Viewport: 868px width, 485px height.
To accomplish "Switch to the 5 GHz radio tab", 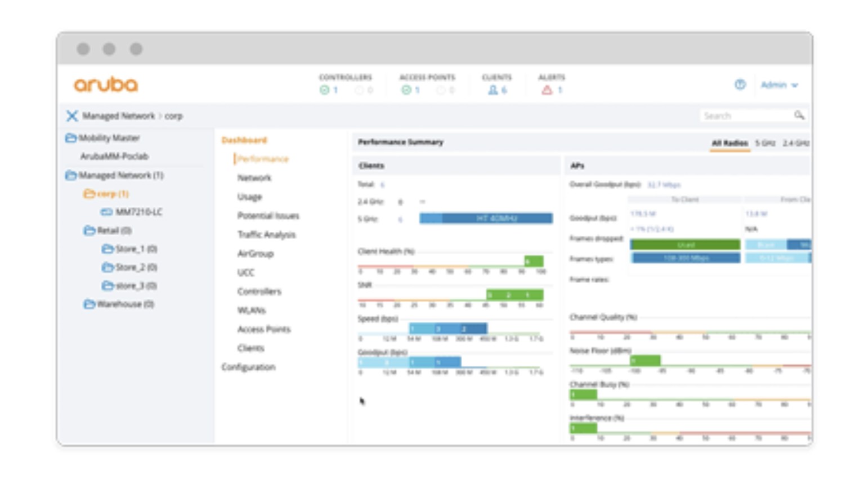I will coord(765,143).
